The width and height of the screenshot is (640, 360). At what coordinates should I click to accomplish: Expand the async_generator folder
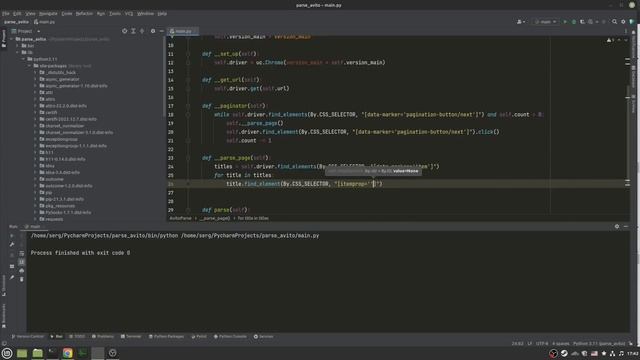pos(36,79)
